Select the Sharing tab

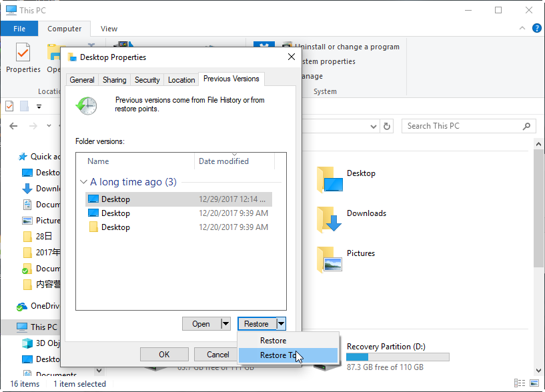114,80
